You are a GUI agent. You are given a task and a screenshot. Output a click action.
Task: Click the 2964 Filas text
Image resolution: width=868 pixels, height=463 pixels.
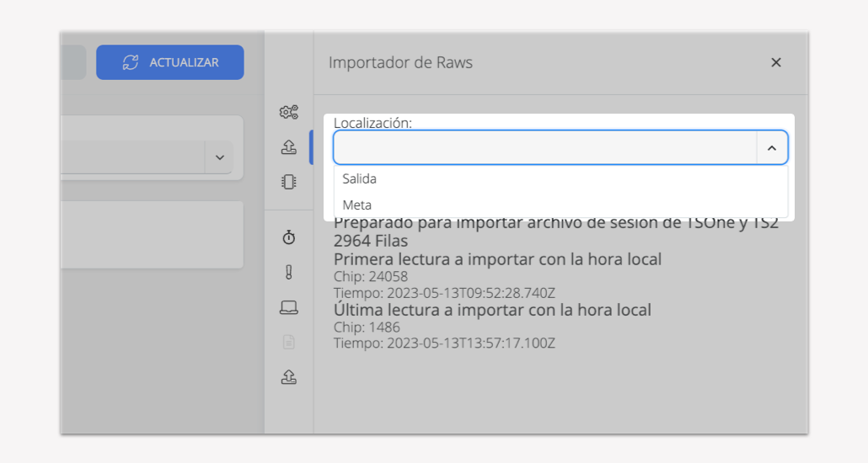[370, 241]
